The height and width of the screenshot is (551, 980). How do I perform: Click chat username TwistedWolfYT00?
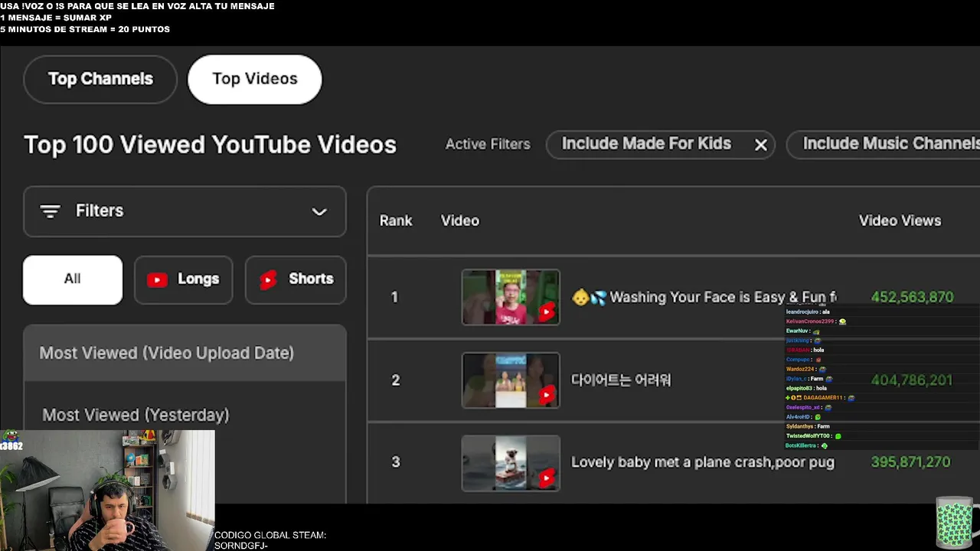(x=808, y=436)
